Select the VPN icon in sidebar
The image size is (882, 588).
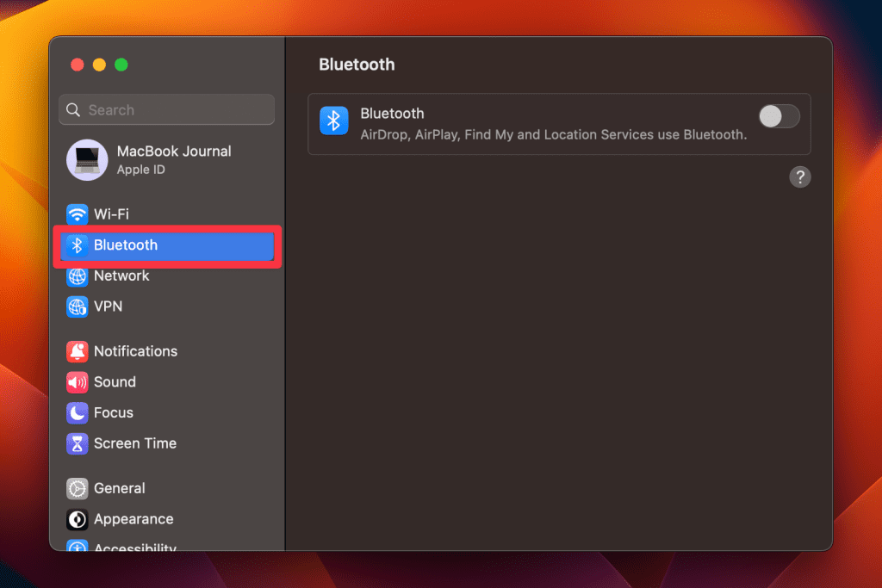[x=77, y=307]
